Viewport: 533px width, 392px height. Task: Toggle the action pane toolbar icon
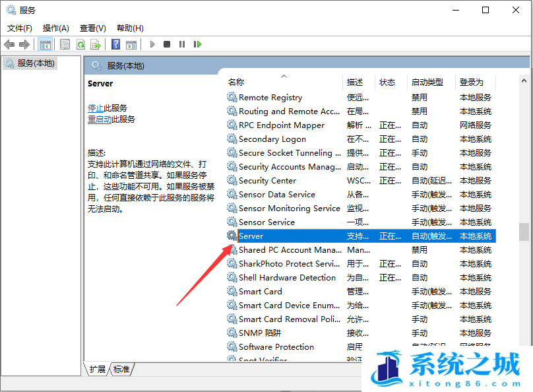[131, 44]
